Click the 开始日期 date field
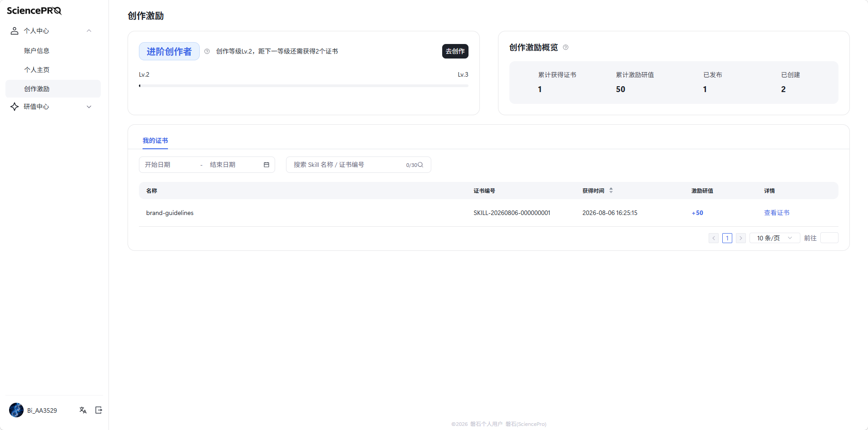This screenshot has width=868, height=430. pyautogui.click(x=170, y=165)
